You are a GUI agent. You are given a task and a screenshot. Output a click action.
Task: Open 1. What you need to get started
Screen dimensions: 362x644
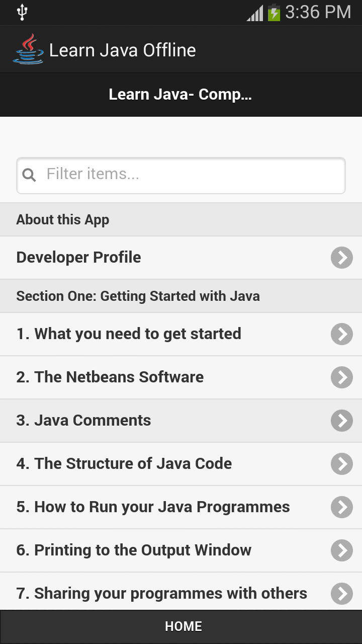pyautogui.click(x=181, y=334)
